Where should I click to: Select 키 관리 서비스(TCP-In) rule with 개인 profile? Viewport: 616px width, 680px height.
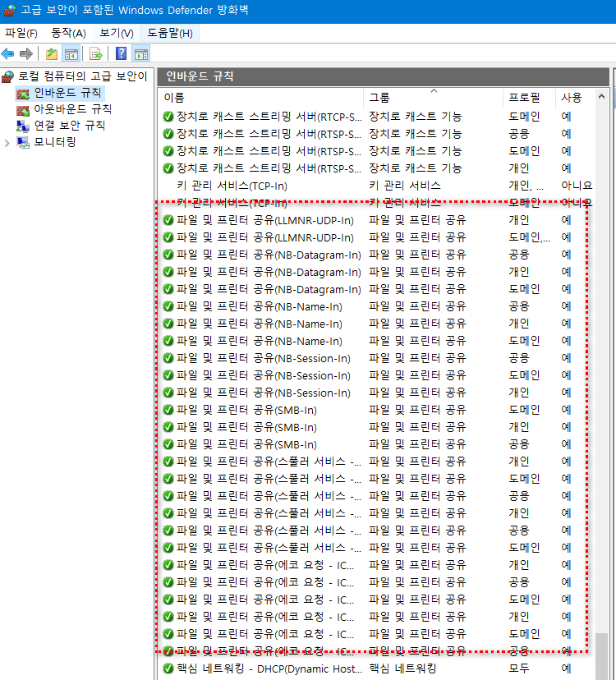point(232,186)
